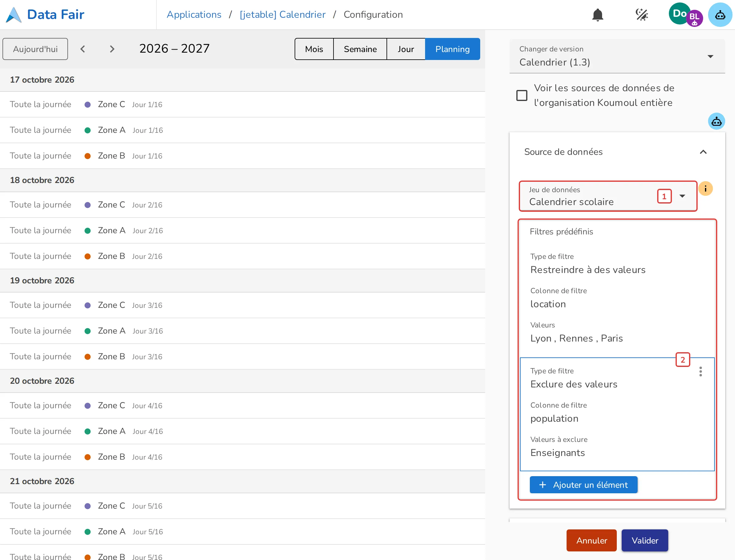Click Zone A event Jour 5/16

[243, 531]
